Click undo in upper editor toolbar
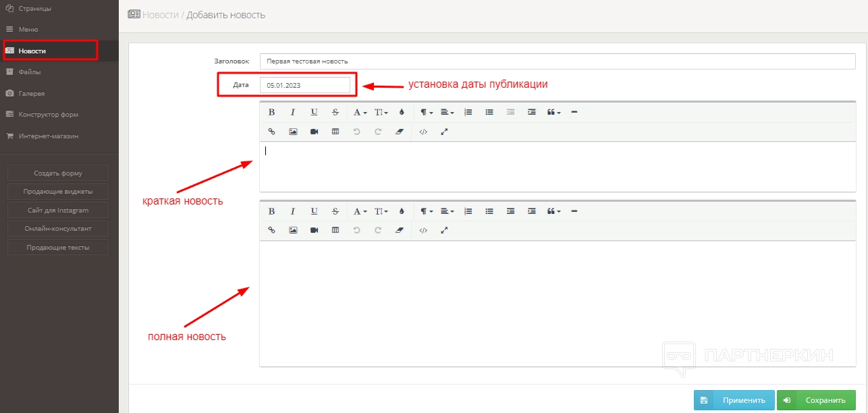Image resolution: width=868 pixels, height=413 pixels. pyautogui.click(x=356, y=132)
